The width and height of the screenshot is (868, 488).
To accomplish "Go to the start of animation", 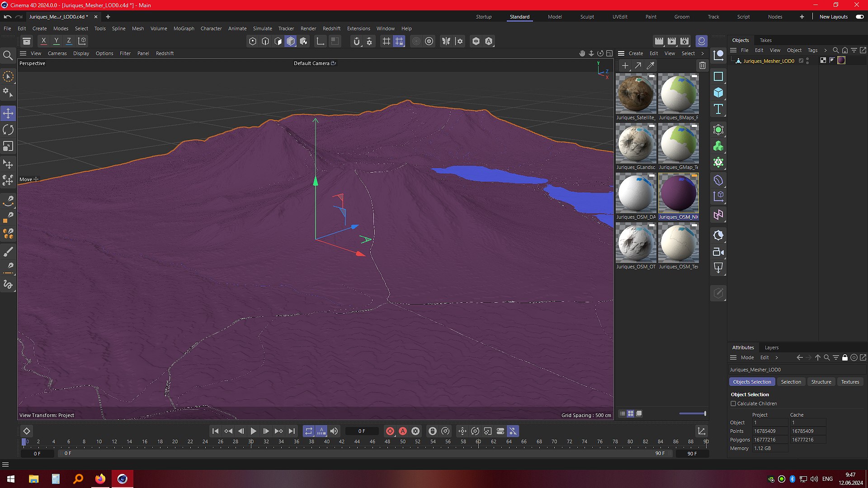I will click(x=215, y=431).
